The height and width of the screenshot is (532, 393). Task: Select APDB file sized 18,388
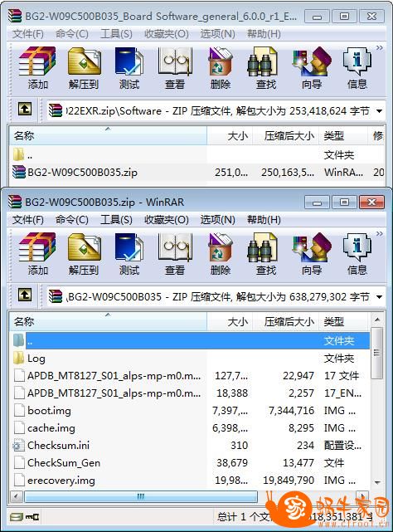click(x=190, y=393)
